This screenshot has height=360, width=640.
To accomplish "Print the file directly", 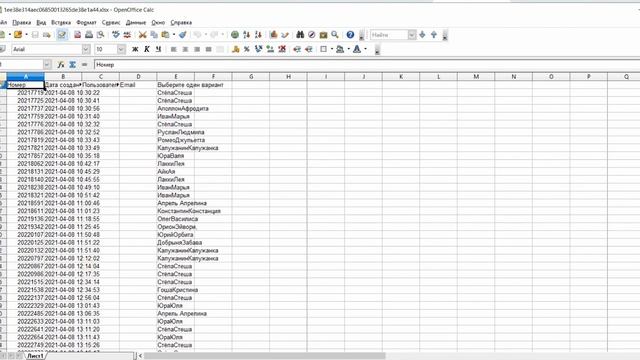I will (x=89, y=35).
